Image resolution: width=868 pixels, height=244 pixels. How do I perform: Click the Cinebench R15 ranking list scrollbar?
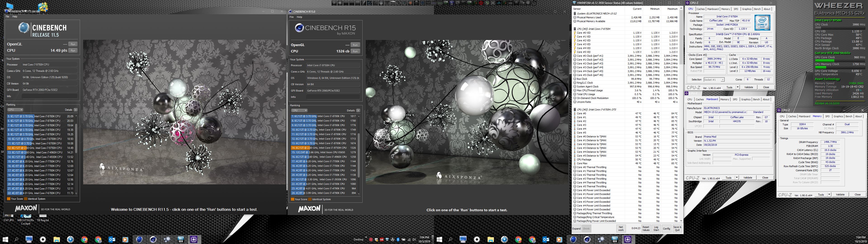[x=359, y=155]
